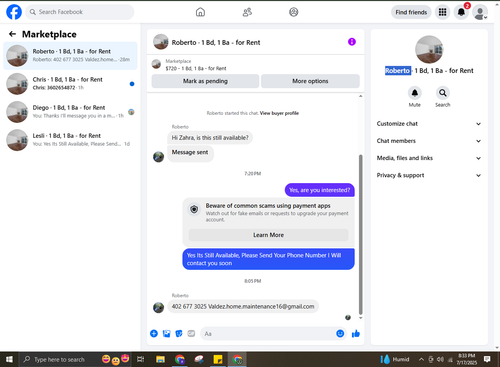Image resolution: width=500 pixels, height=367 pixels.
Task: Click the 'Message sent' bubble
Action: (190, 153)
